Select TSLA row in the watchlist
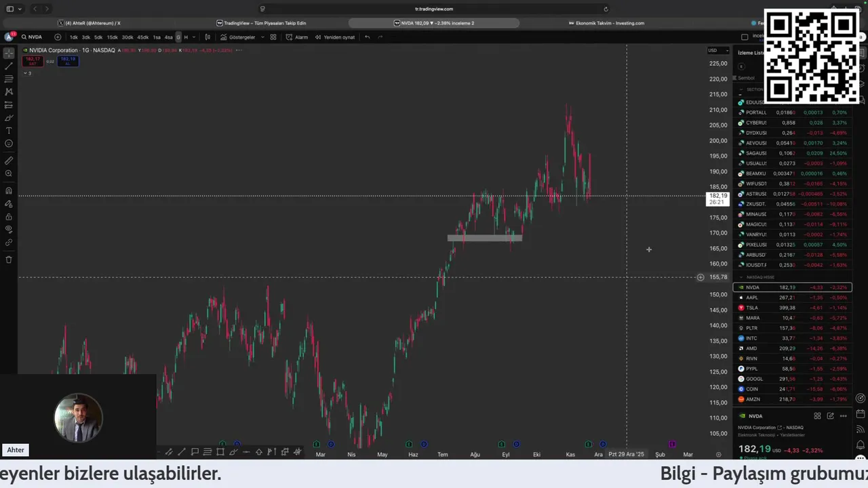The height and width of the screenshot is (488, 868). pyautogui.click(x=792, y=308)
